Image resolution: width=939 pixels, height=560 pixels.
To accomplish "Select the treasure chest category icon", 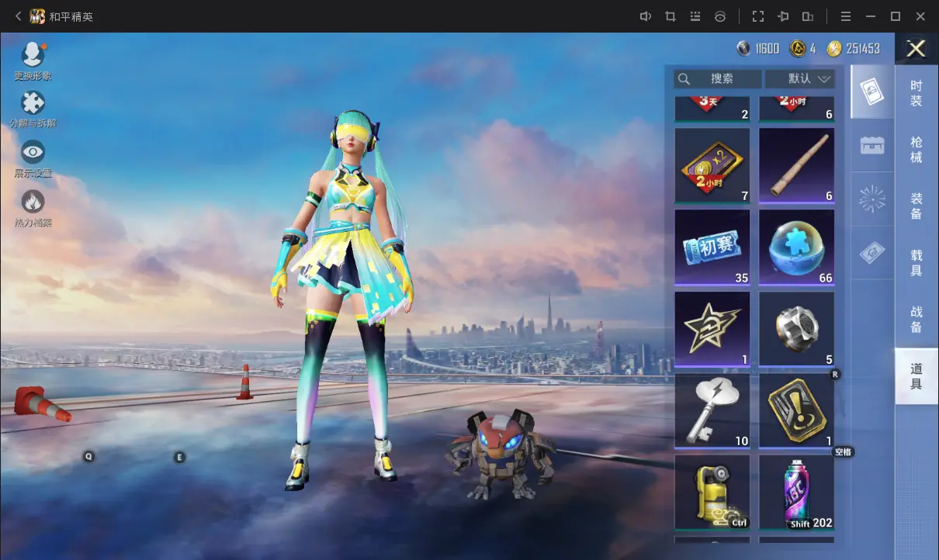I will pos(872,145).
